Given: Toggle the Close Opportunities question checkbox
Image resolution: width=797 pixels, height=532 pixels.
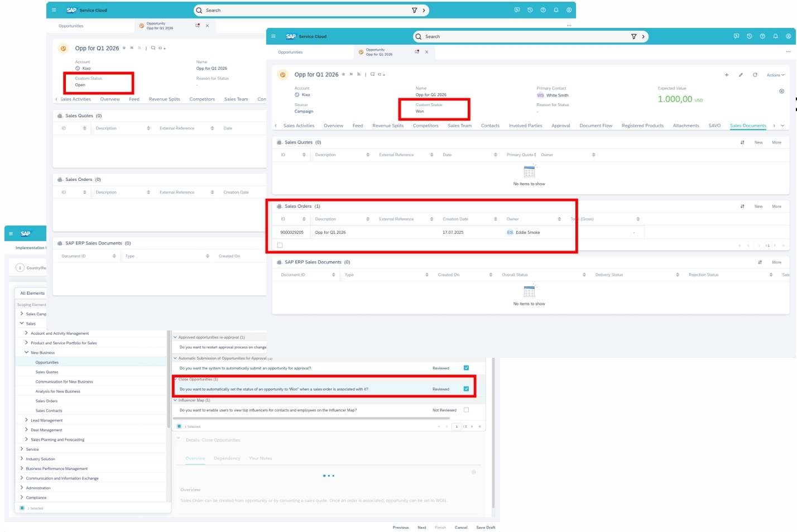Looking at the screenshot, I should [x=466, y=389].
